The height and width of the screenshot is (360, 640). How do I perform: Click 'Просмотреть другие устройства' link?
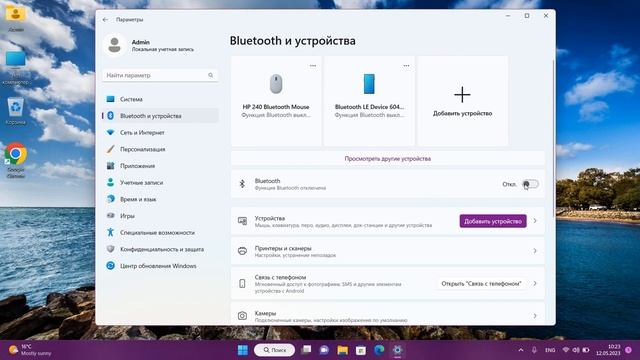point(387,159)
